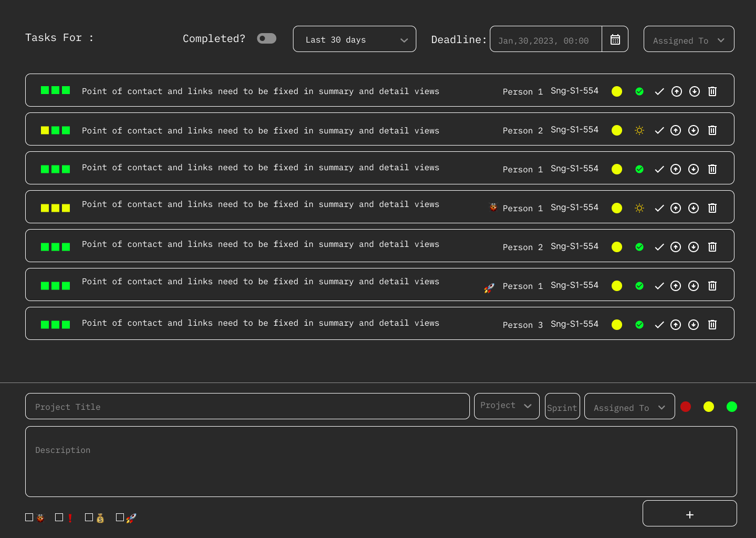Image resolution: width=756 pixels, height=538 pixels.
Task: Click the sun icon on the second task row
Action: coord(639,130)
